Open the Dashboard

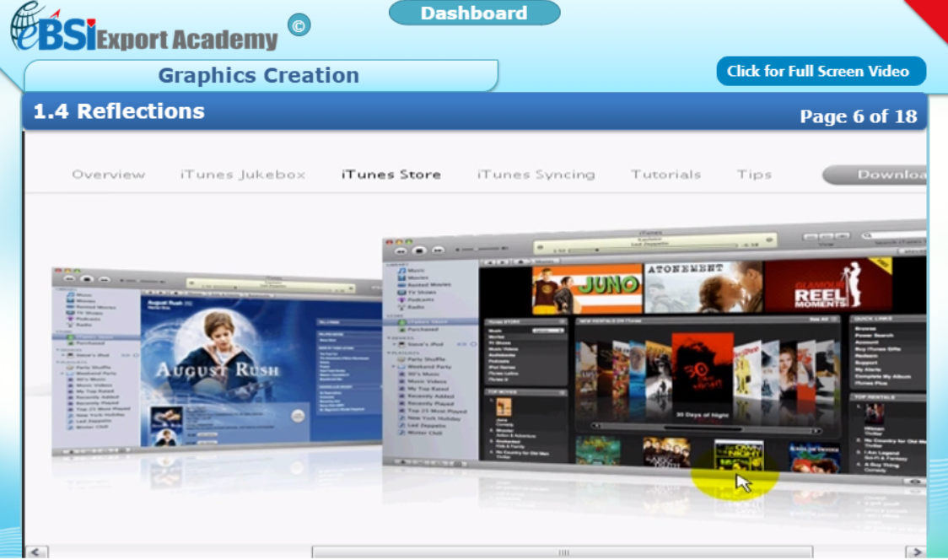click(x=474, y=13)
